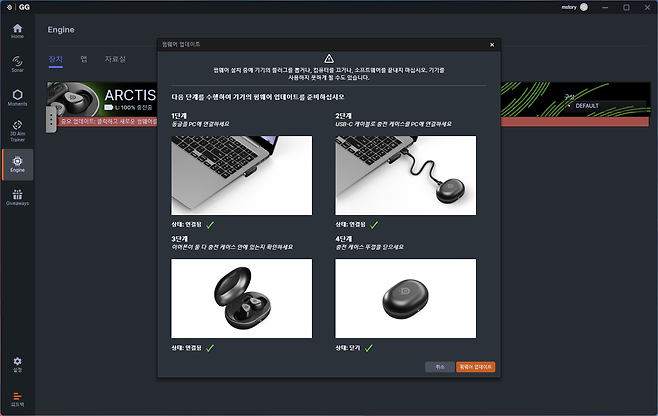Click the red important update banner
The image size is (658, 416).
pos(100,122)
